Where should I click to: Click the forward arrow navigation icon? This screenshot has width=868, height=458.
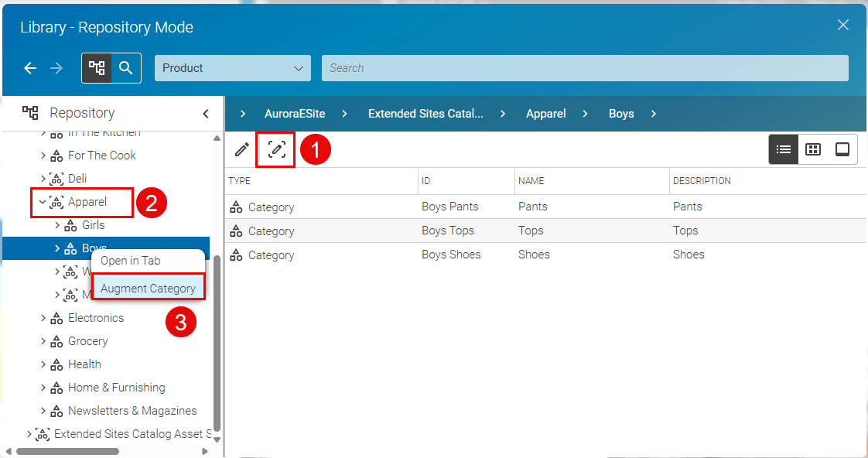pyautogui.click(x=56, y=68)
